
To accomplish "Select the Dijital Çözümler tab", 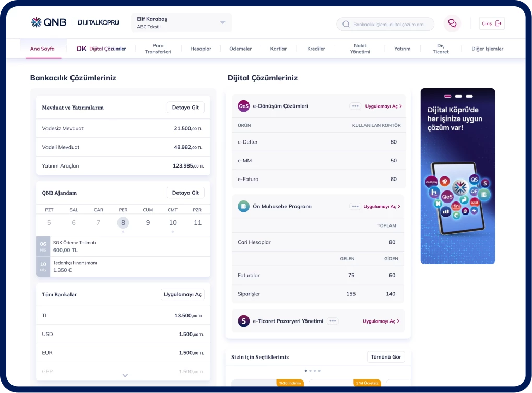I will click(x=101, y=49).
